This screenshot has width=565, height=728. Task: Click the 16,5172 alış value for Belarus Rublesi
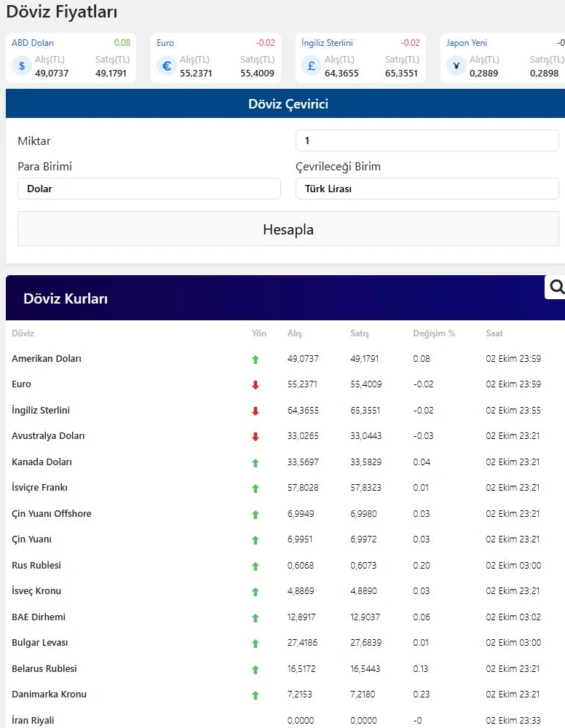(x=301, y=668)
